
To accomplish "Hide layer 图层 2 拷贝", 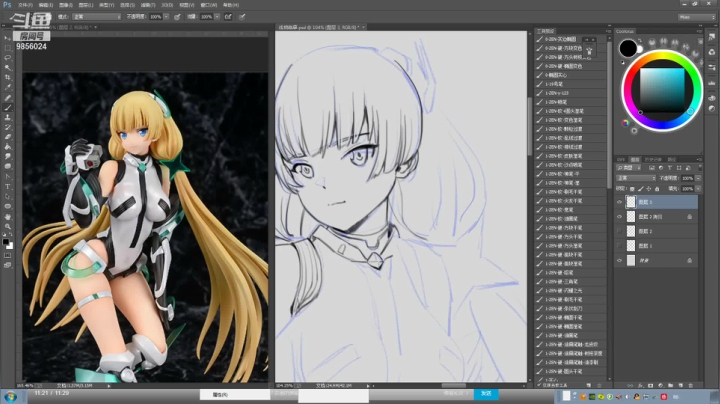I will (x=619, y=217).
